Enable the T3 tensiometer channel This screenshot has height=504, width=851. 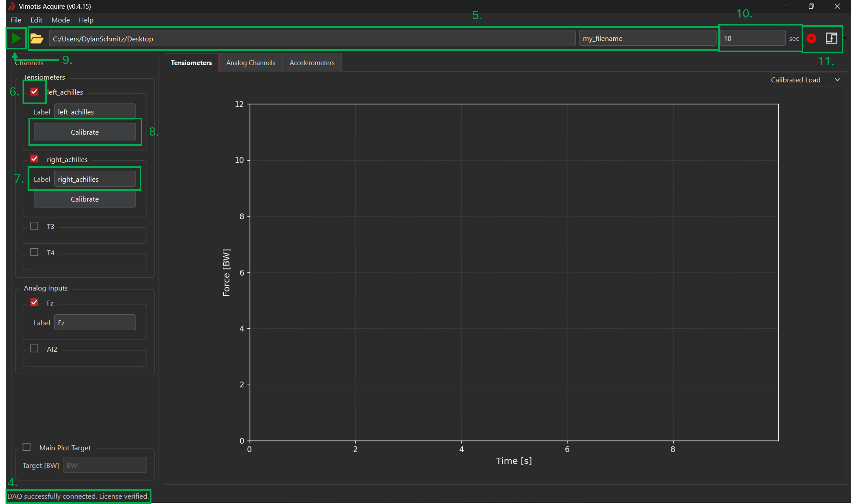[34, 226]
